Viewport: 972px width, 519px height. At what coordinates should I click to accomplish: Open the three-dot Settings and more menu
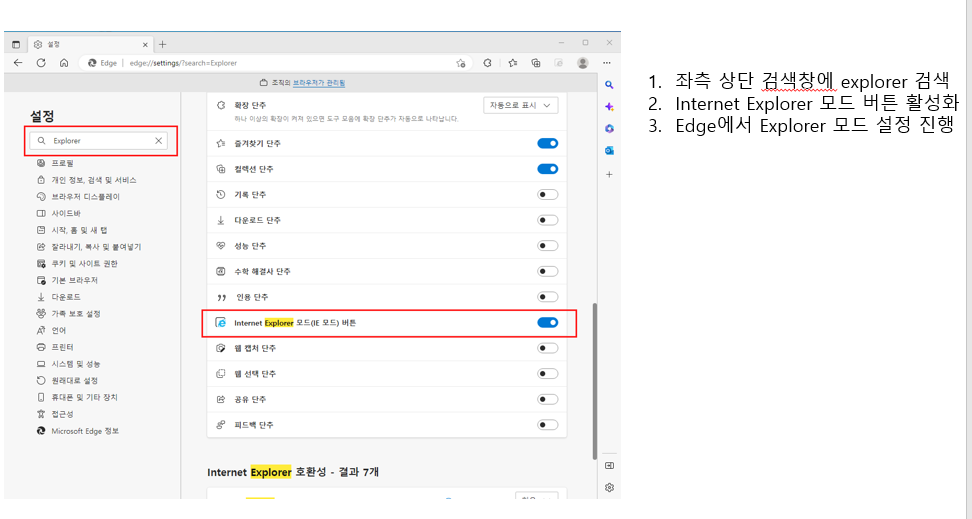click(x=607, y=63)
